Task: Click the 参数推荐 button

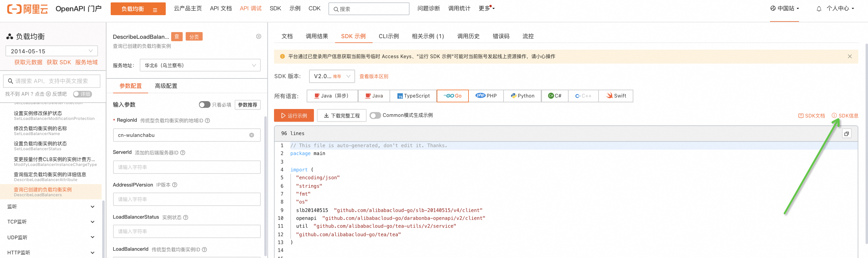Action: click(247, 105)
